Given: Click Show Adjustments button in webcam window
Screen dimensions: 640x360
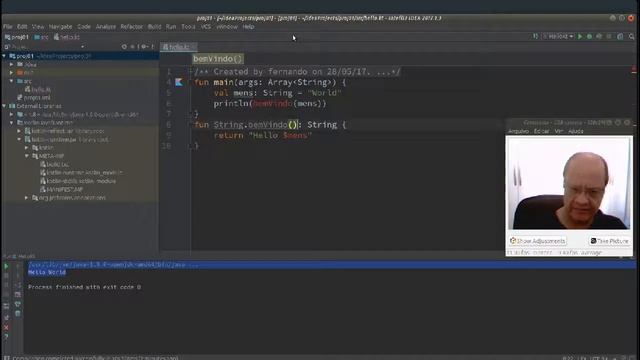Looking at the screenshot, I should click(x=538, y=241).
